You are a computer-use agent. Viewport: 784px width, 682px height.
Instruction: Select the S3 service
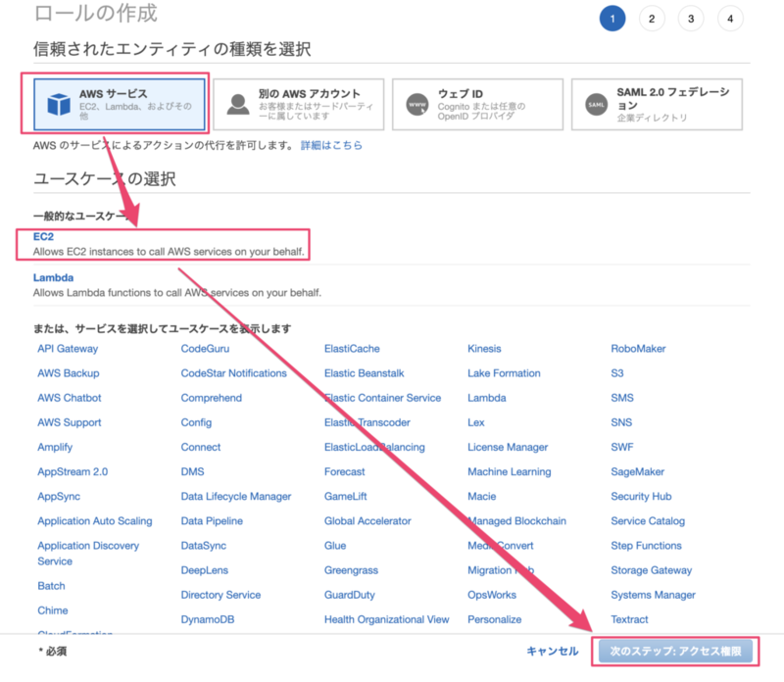pos(617,373)
